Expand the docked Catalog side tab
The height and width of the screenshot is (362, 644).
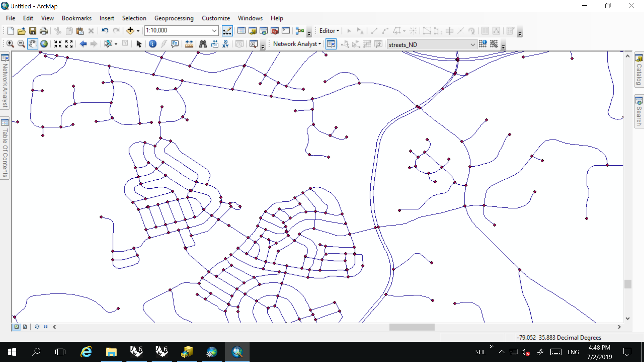pyautogui.click(x=639, y=70)
